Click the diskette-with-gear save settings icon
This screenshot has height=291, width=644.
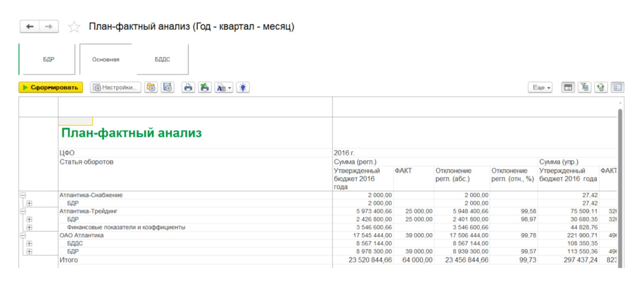(168, 87)
